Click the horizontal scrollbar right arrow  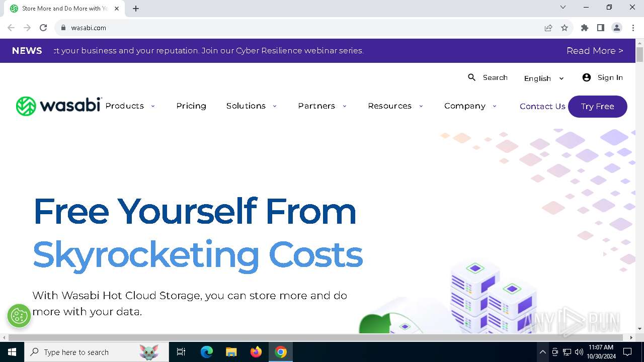tap(632, 337)
